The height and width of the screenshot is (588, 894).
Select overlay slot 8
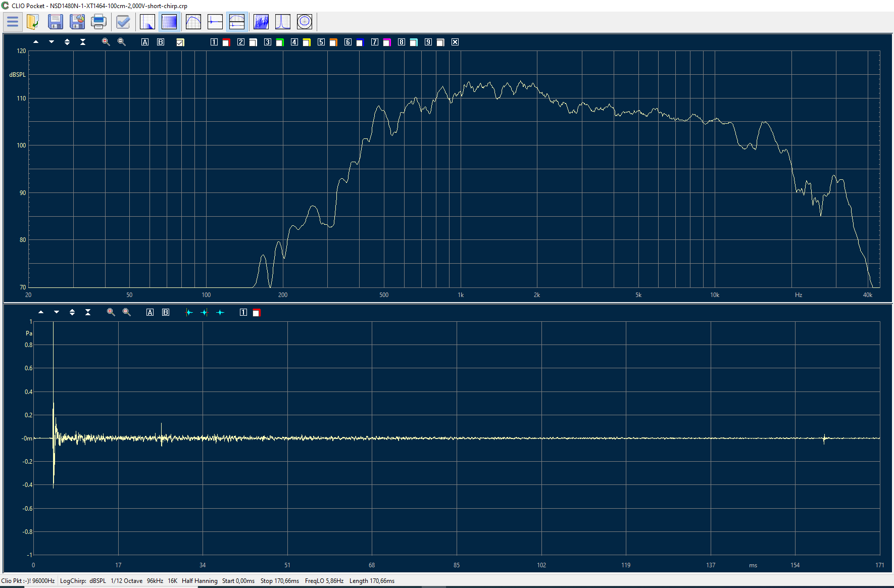pos(402,42)
